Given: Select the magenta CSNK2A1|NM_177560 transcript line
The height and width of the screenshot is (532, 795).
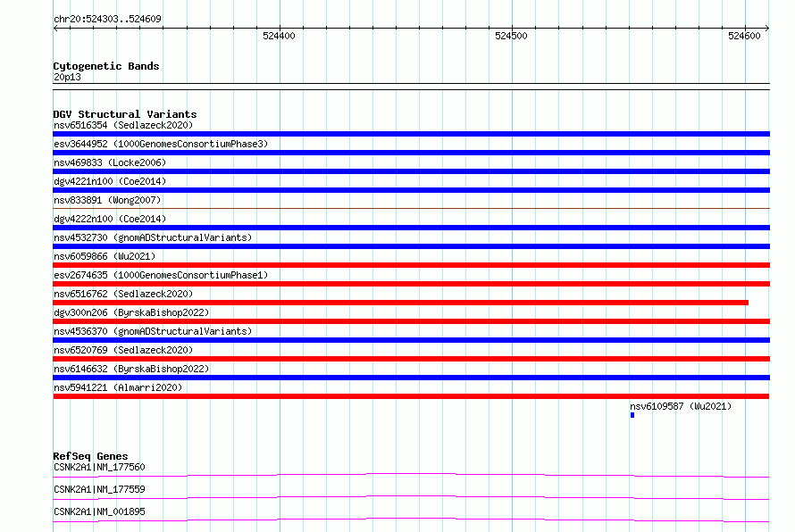Looking at the screenshot, I should pos(411,475).
